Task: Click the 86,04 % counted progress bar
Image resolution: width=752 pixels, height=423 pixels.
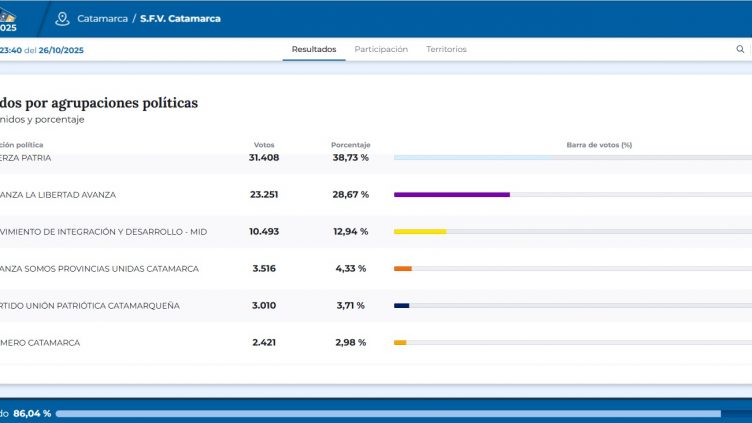Action: tap(388, 413)
